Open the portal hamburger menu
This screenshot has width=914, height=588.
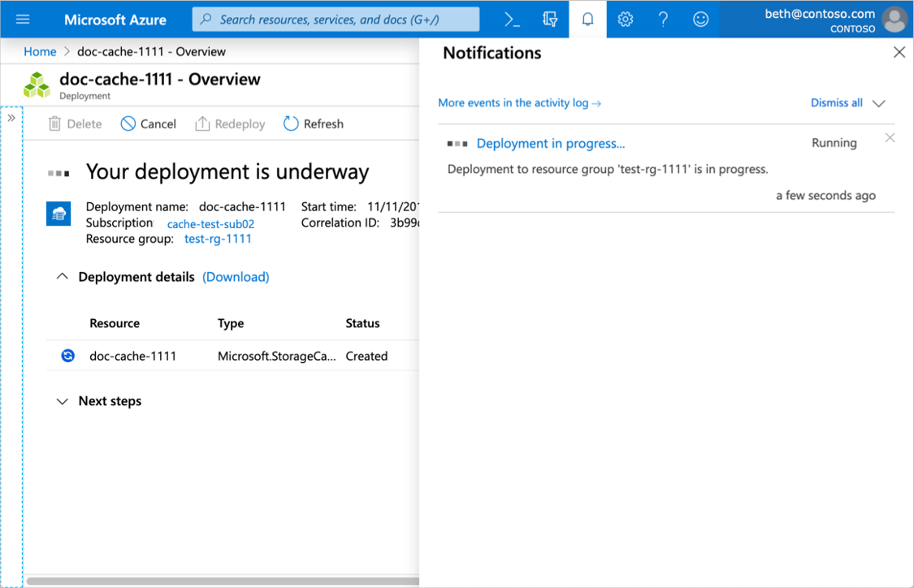pyautogui.click(x=22, y=18)
